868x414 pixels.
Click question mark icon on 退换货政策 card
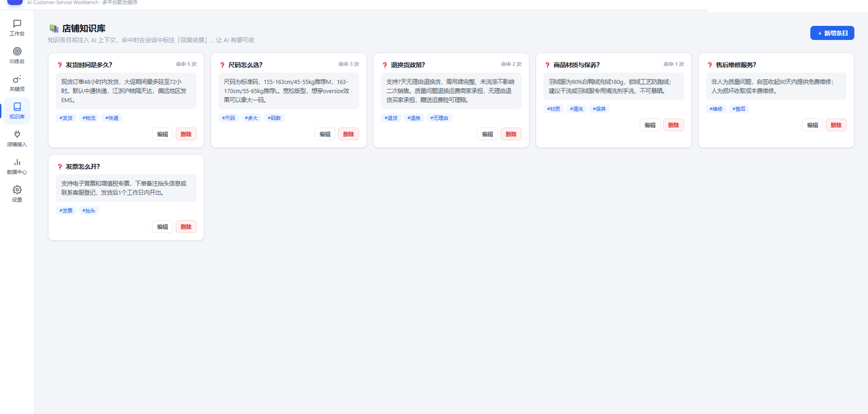click(385, 65)
